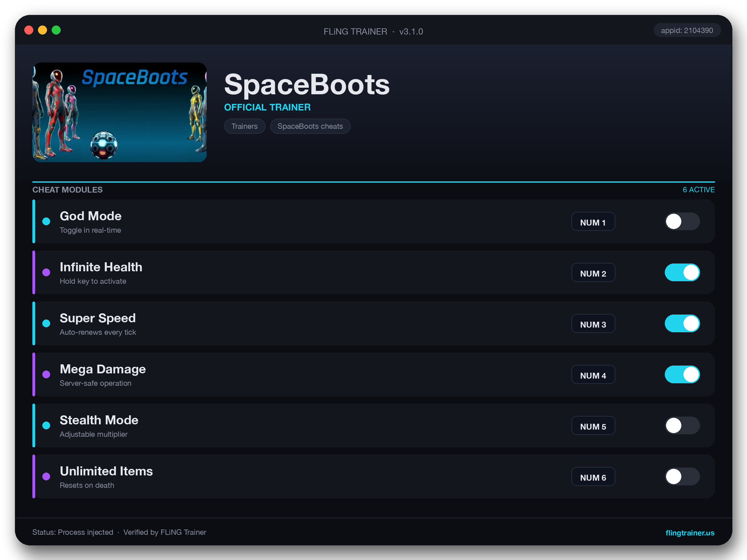Open the SpaceBoots cheats tag
Screen dimensions: 747x560
click(310, 126)
